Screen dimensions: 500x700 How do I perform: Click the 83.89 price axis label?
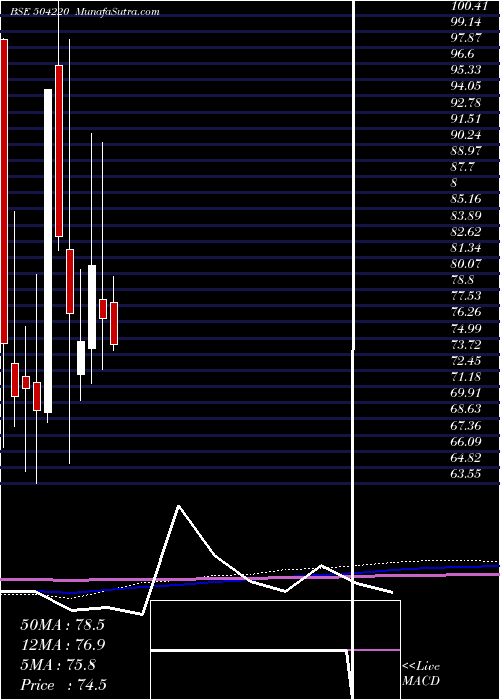point(466,216)
